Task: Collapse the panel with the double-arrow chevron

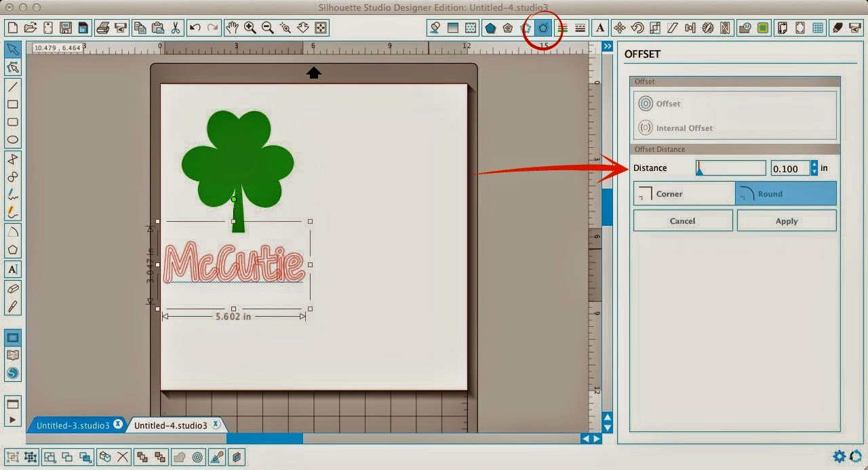Action: [x=607, y=46]
